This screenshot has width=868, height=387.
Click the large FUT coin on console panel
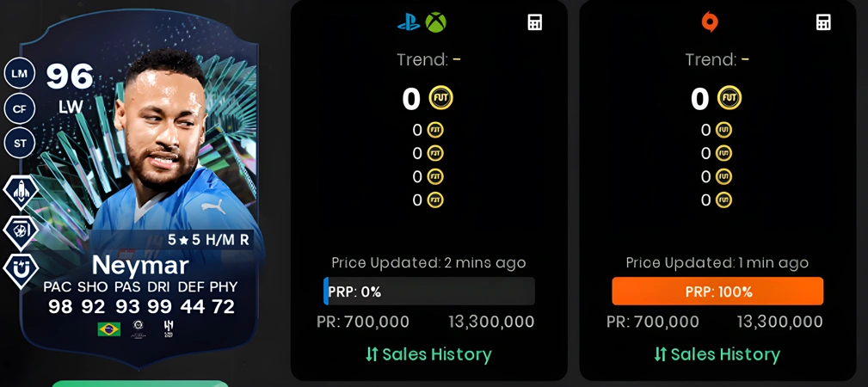coord(441,99)
